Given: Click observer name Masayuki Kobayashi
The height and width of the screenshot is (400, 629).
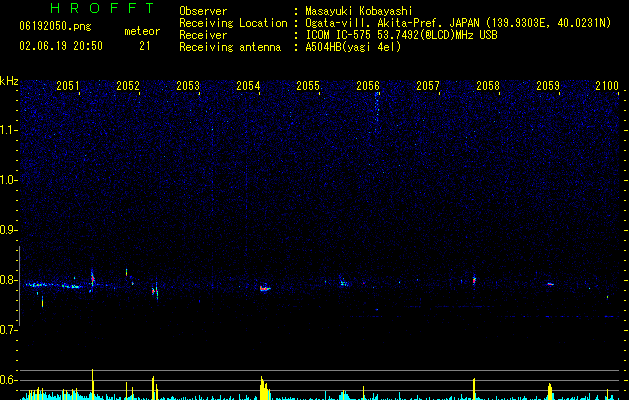Looking at the screenshot, I should 359,11.
